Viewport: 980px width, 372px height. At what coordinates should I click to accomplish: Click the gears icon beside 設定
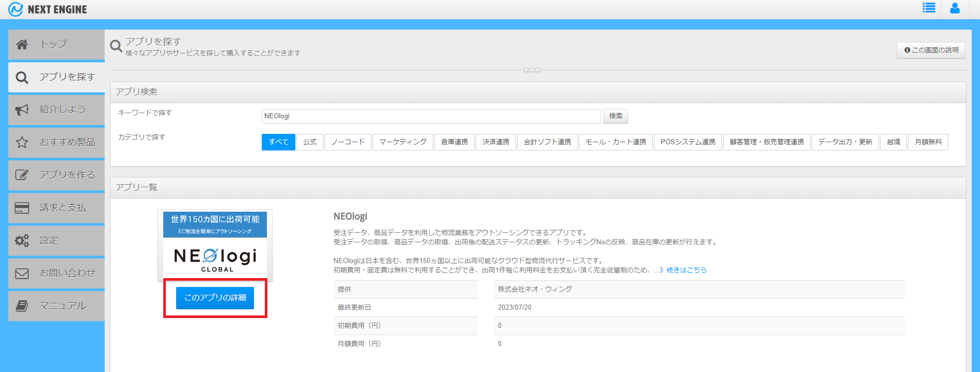tap(22, 241)
